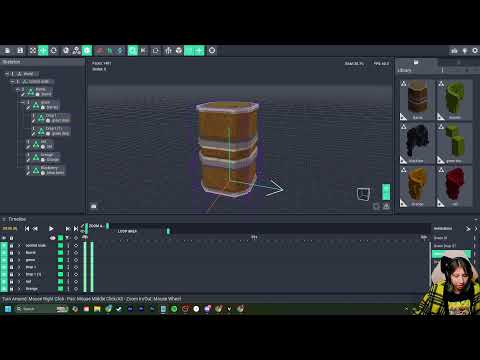Open settings gear at top right
This screenshot has height=360, width=480.
pyautogui.click(x=475, y=51)
